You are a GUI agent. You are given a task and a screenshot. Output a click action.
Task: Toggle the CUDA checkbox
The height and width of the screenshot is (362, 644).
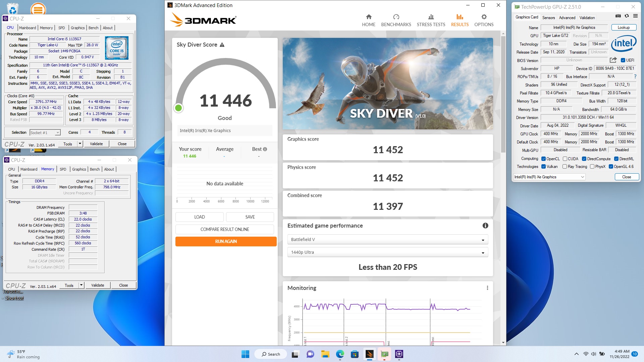[x=565, y=159]
